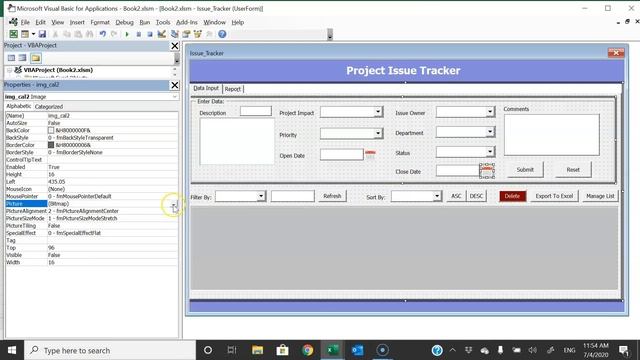Open the VBA Help blue question icon
This screenshot has width=640, height=360.
tap(222, 34)
